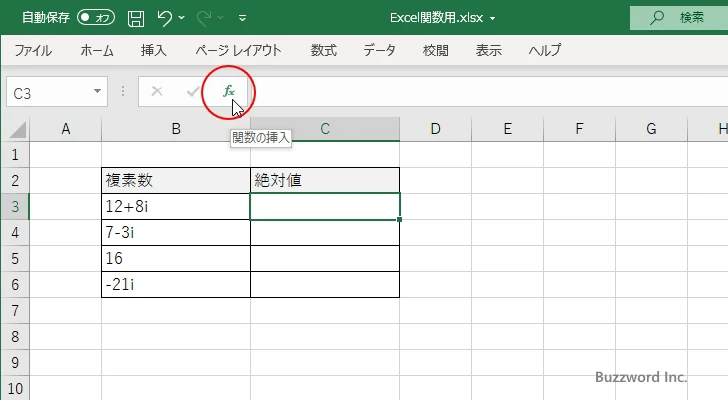Click the Redo arrow icon
The height and width of the screenshot is (400, 728).
[x=204, y=18]
